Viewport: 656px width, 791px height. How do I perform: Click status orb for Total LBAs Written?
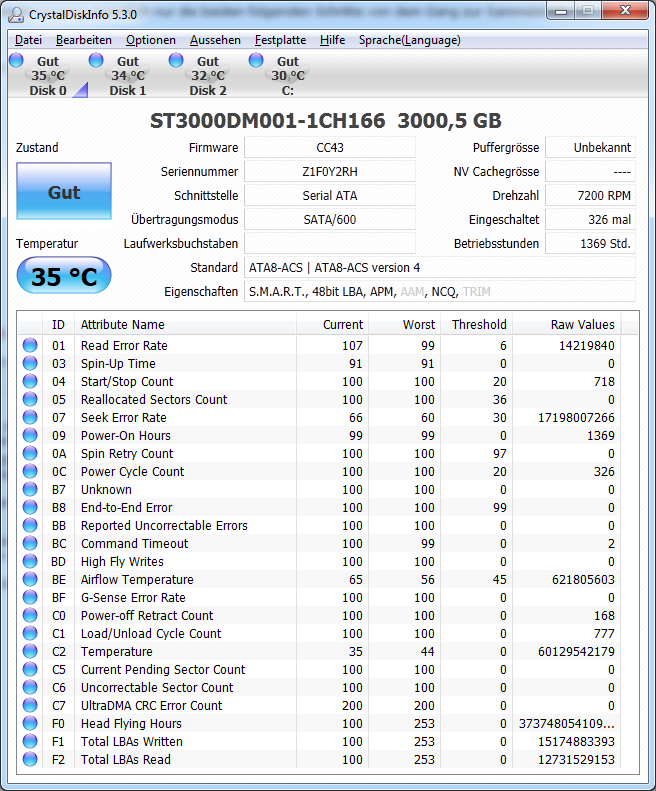(x=30, y=741)
